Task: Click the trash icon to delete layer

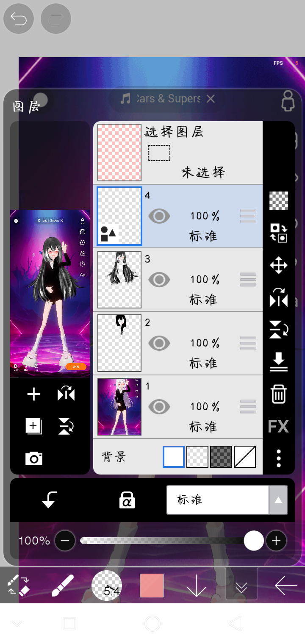Action: [x=278, y=394]
